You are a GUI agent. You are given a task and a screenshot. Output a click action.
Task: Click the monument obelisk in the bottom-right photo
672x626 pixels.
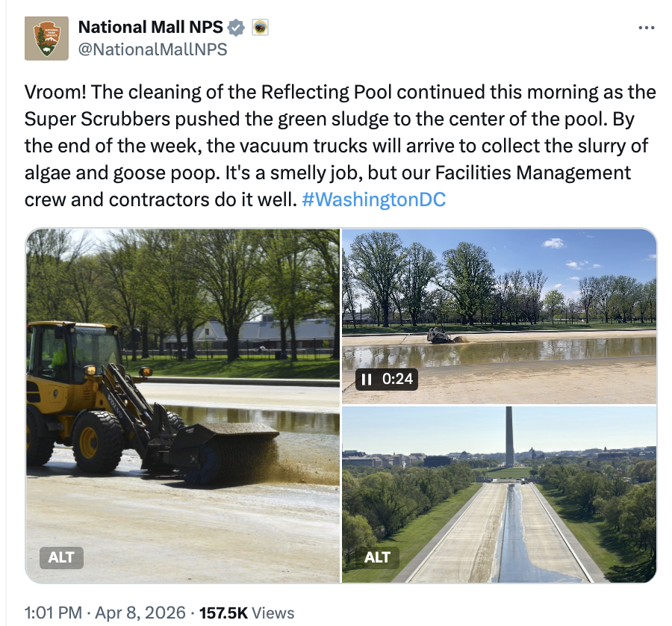pyautogui.click(x=509, y=436)
